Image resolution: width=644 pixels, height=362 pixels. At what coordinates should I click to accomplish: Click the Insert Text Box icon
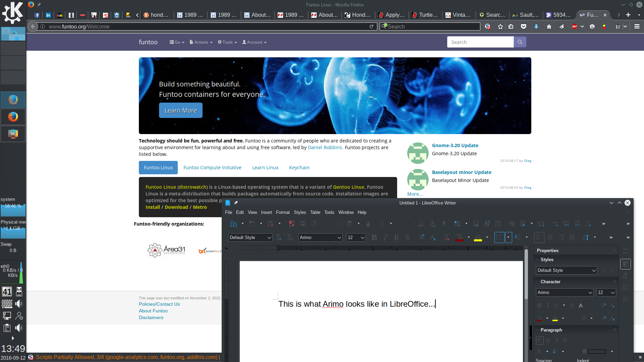(x=498, y=224)
